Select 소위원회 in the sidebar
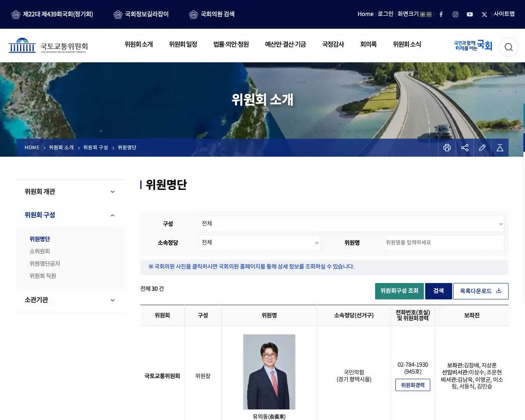Viewport: 525px width, 420px height. (x=40, y=251)
